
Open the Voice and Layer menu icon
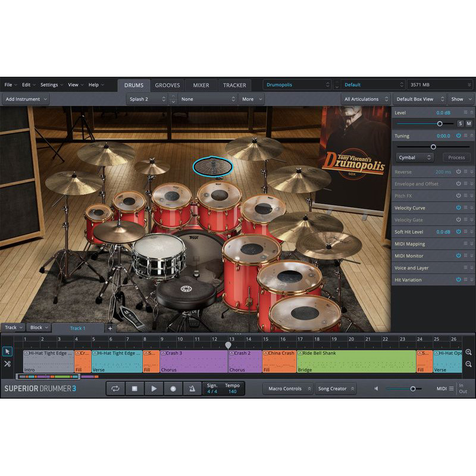pyautogui.click(x=465, y=267)
